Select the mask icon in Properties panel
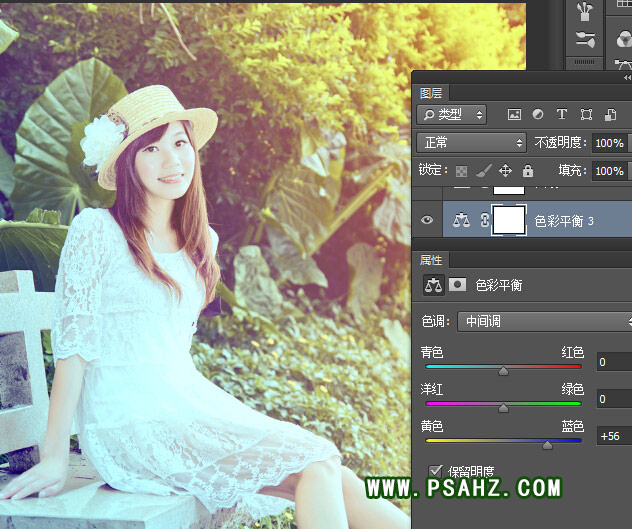This screenshot has width=632, height=529. point(456,285)
